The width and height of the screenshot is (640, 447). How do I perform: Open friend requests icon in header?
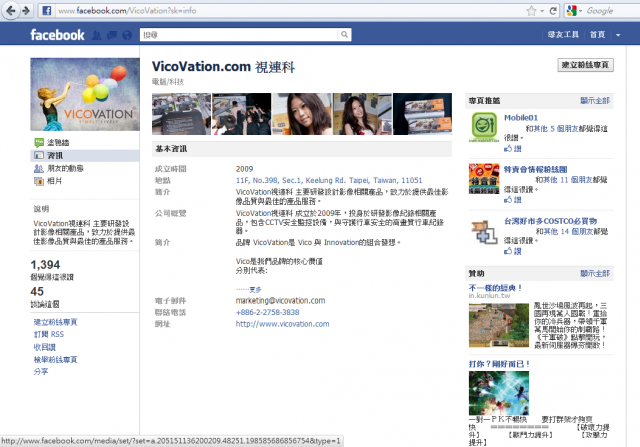point(97,35)
